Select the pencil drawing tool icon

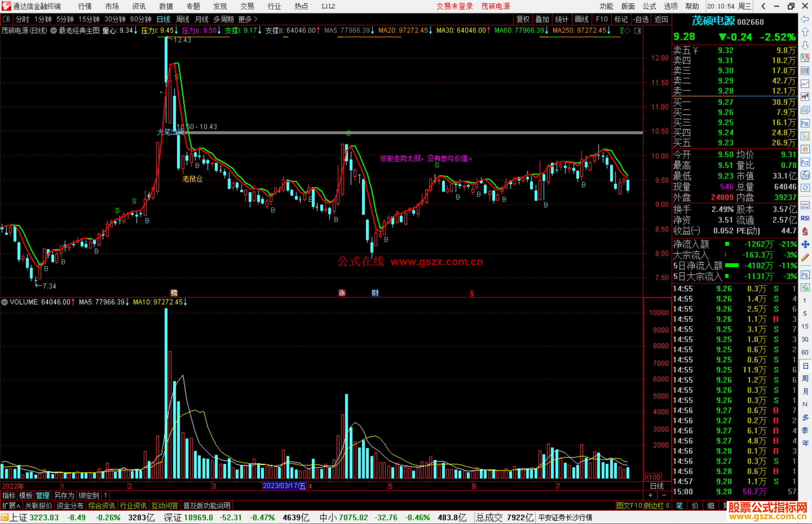pyautogui.click(x=805, y=258)
